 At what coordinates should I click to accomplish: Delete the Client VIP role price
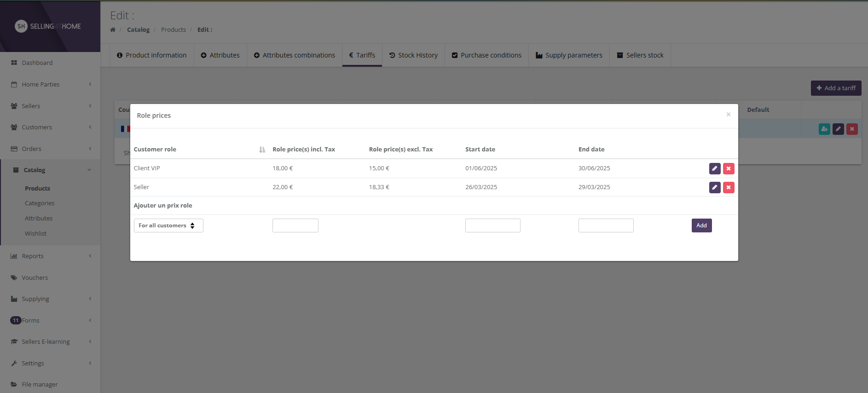click(x=728, y=168)
